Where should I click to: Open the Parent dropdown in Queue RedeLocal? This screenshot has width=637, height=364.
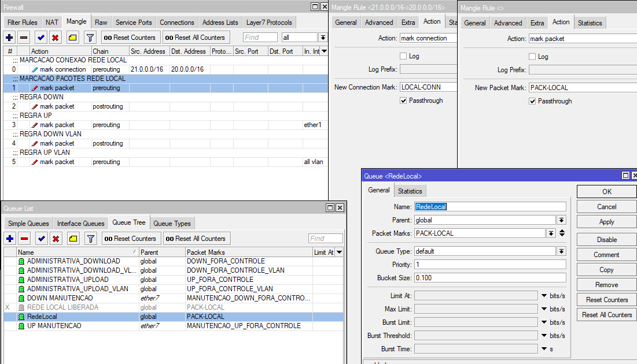click(x=561, y=220)
